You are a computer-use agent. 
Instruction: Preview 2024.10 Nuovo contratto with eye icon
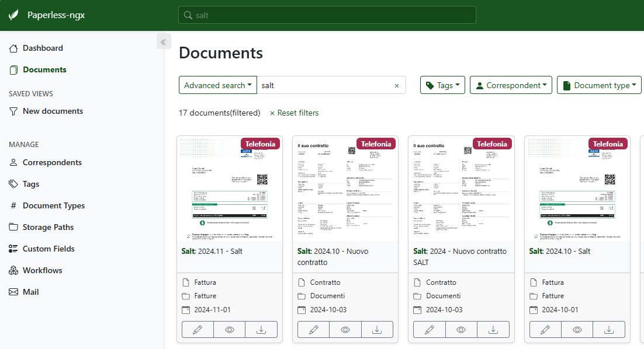pos(345,330)
